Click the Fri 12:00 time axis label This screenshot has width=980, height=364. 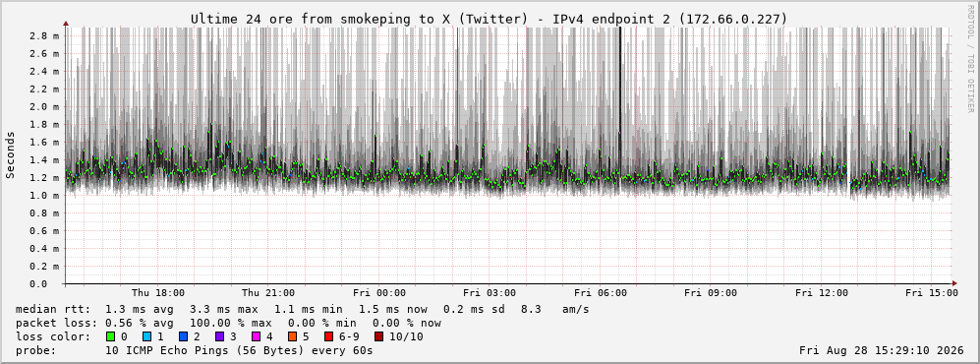(822, 293)
